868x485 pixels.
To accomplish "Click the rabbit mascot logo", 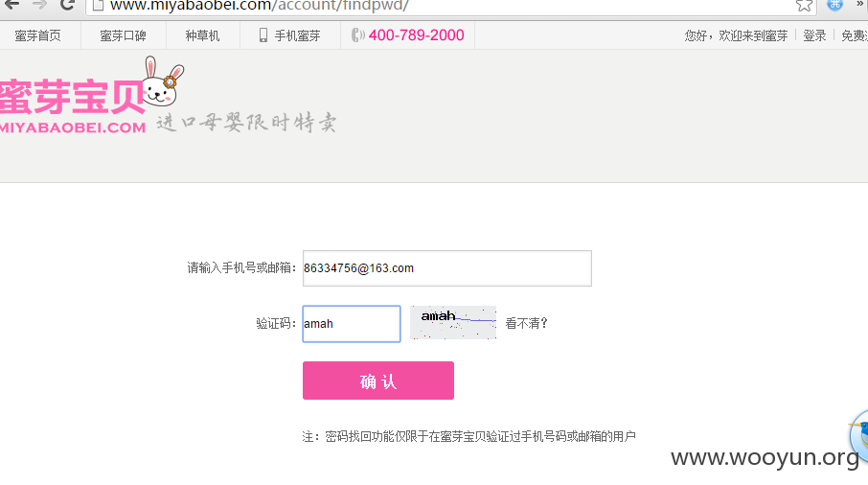I will (x=163, y=81).
